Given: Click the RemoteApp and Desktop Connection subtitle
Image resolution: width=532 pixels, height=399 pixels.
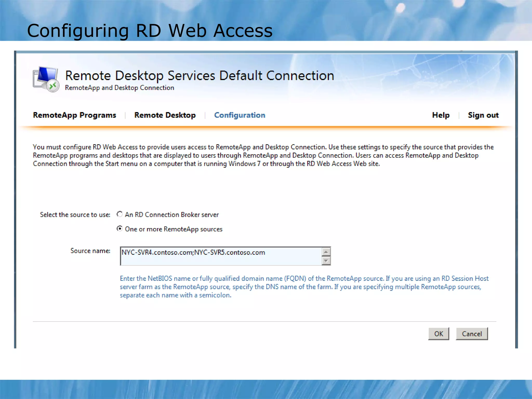Looking at the screenshot, I should (119, 88).
